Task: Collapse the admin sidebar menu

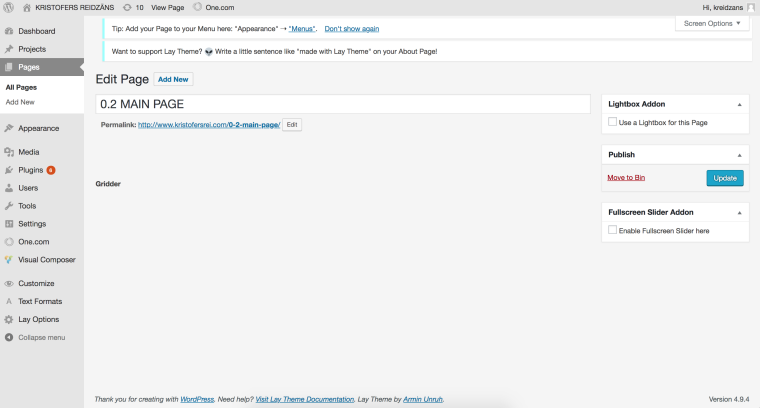Action: [41, 337]
